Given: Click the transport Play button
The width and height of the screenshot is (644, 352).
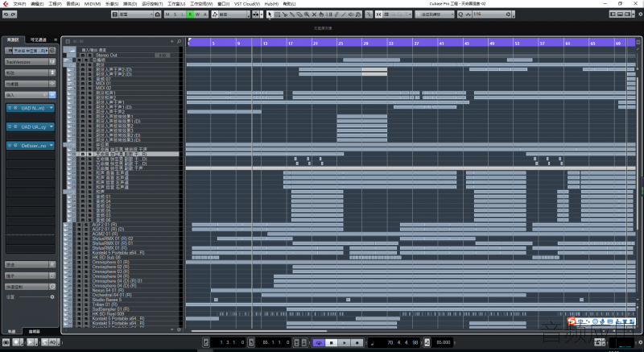Looking at the screenshot, I should coord(345,342).
